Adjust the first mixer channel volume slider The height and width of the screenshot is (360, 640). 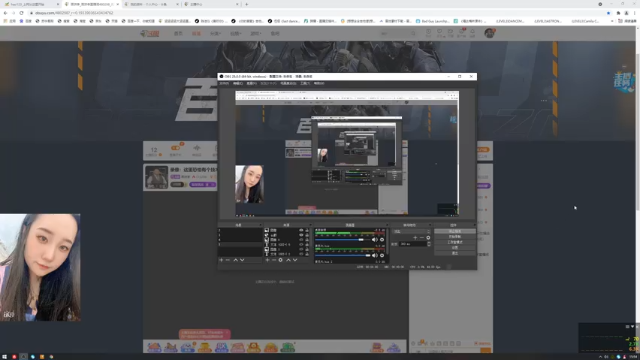(342, 240)
